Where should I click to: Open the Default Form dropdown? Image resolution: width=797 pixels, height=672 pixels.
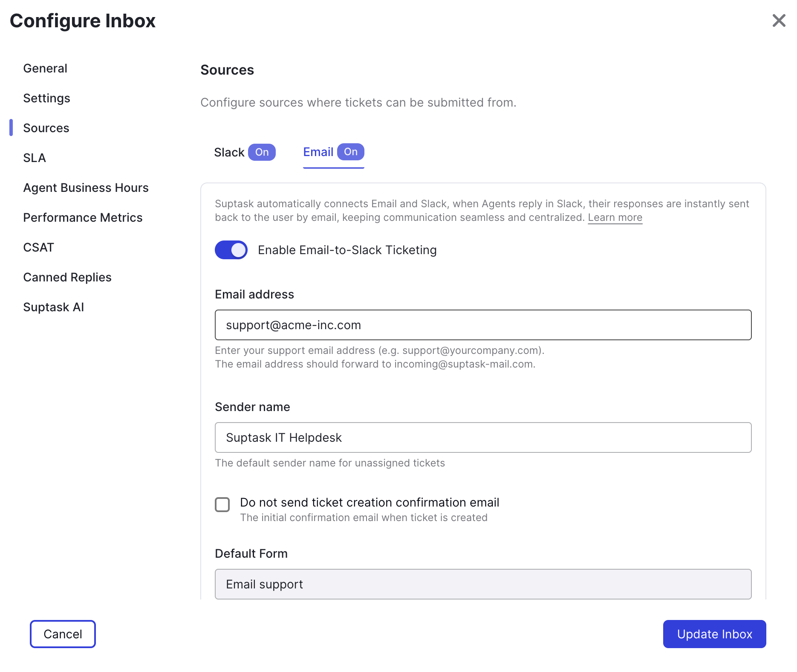482,584
